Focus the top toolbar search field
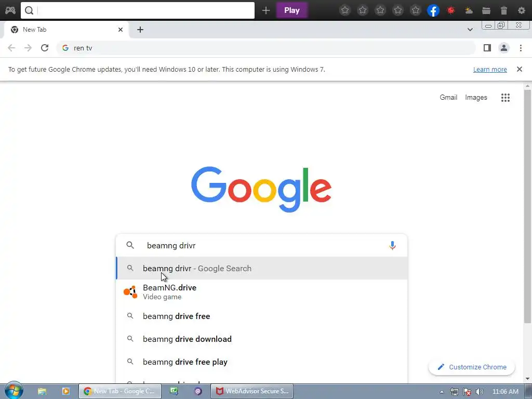Image resolution: width=532 pixels, height=399 pixels. (x=137, y=10)
